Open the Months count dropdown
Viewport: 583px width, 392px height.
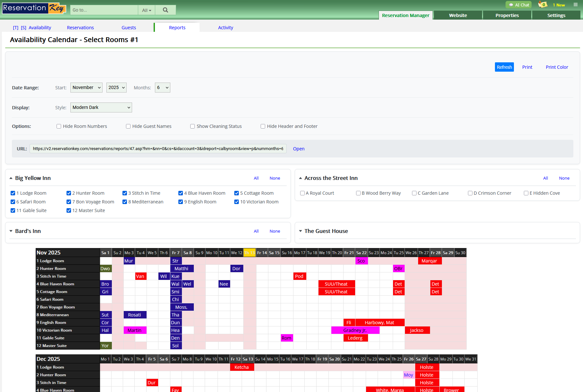coord(162,88)
